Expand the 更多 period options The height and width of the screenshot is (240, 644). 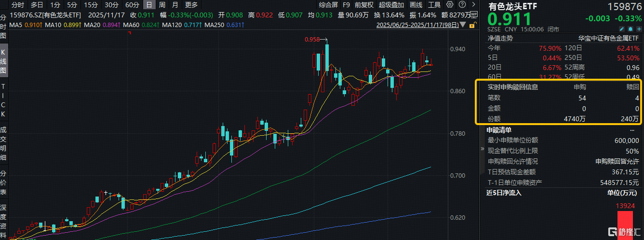(x=191, y=5)
